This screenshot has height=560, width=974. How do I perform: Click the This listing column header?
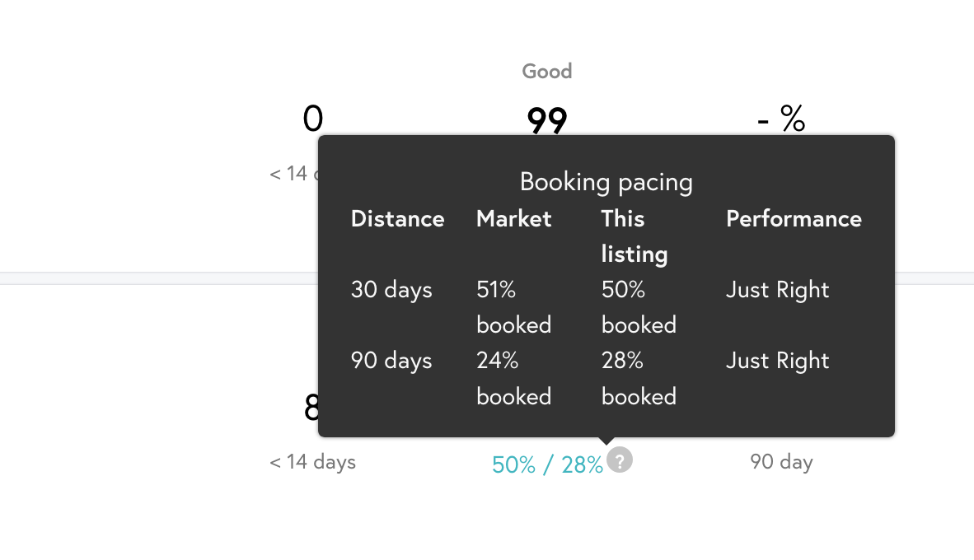click(x=635, y=236)
